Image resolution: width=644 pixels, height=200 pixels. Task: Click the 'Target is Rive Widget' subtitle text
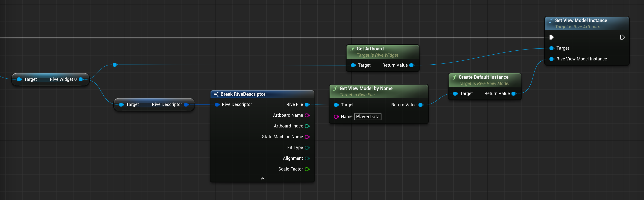377,55
